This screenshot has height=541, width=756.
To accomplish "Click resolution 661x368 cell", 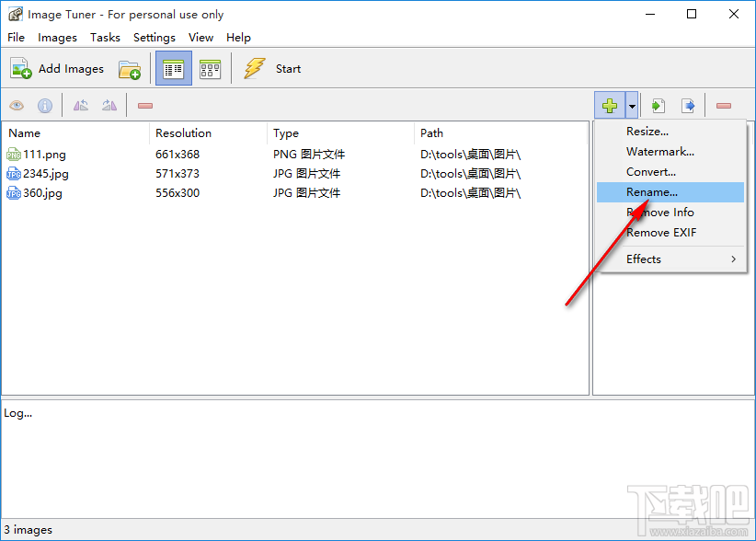I will [178, 155].
